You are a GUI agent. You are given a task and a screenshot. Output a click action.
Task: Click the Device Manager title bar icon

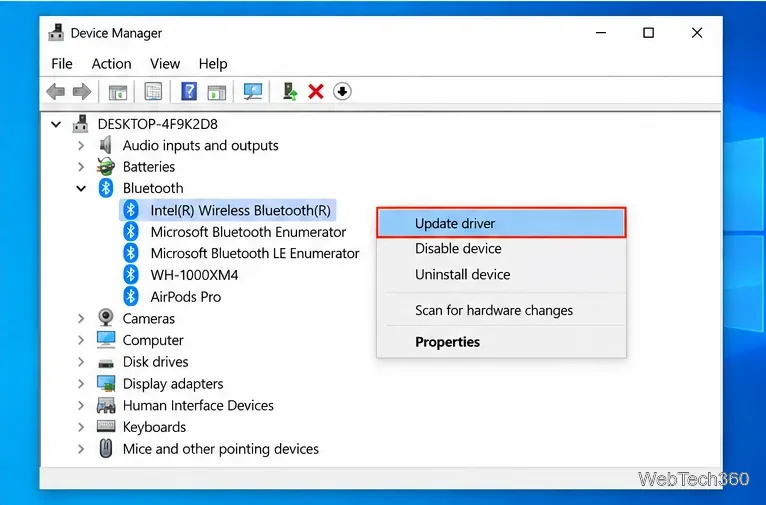(56, 33)
